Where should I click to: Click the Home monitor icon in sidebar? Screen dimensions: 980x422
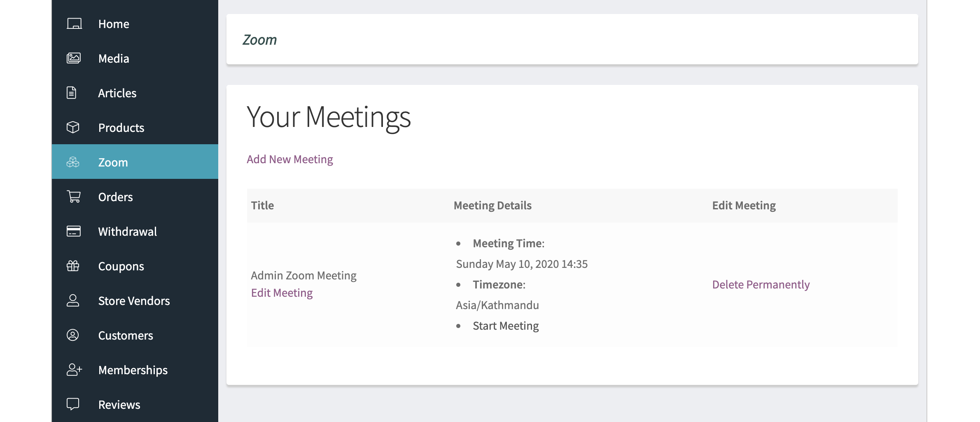[x=74, y=24]
